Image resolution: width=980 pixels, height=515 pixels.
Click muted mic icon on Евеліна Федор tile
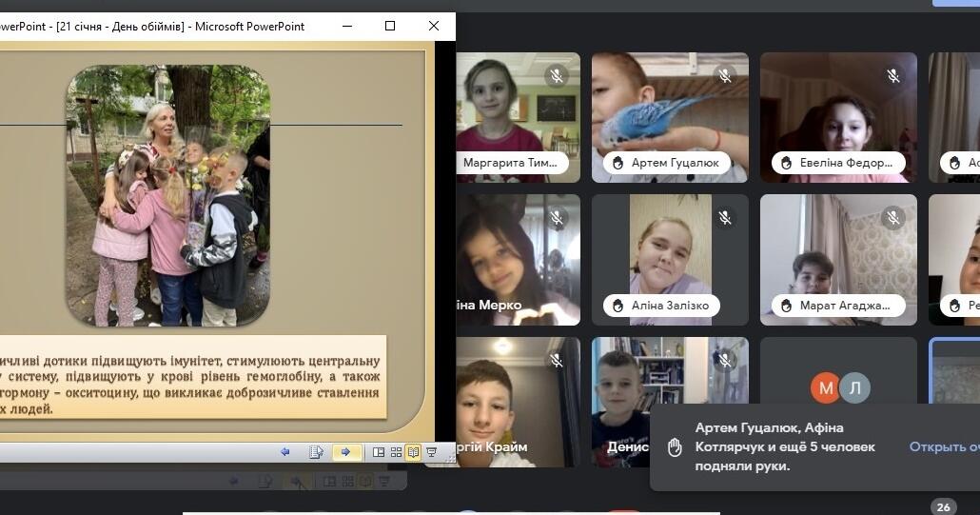[893, 76]
